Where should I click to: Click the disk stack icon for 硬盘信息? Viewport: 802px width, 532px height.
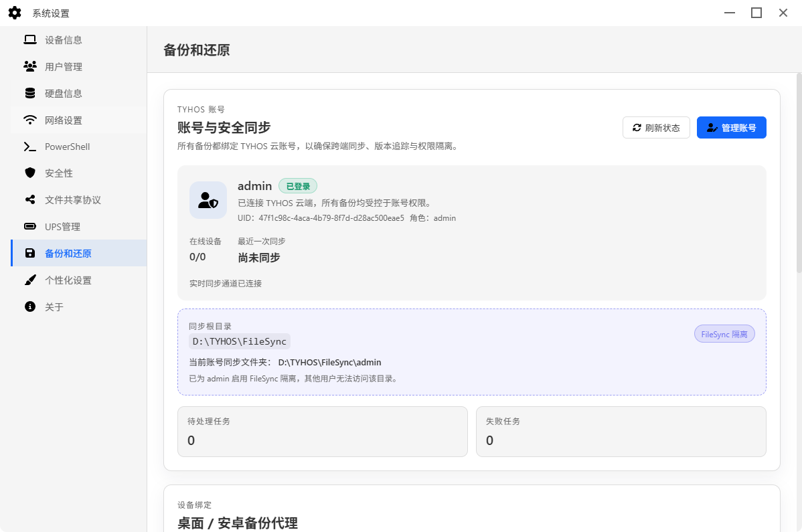pyautogui.click(x=30, y=93)
